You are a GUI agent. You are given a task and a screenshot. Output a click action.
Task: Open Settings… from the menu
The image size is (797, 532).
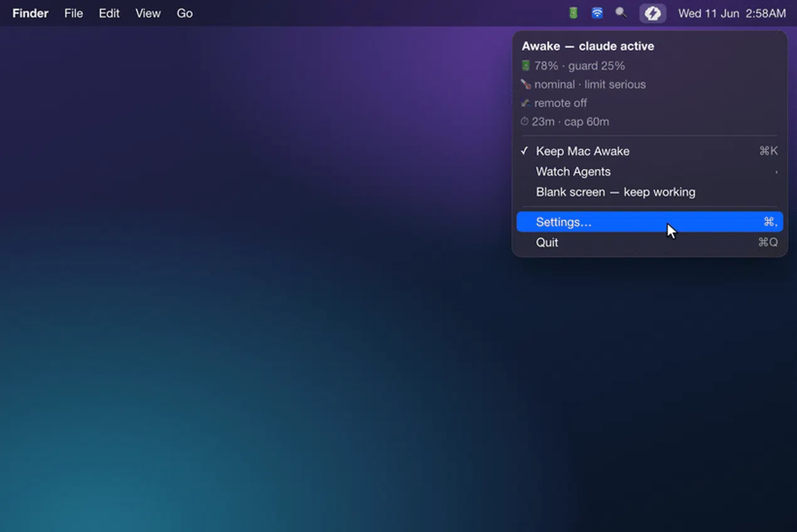click(x=650, y=222)
